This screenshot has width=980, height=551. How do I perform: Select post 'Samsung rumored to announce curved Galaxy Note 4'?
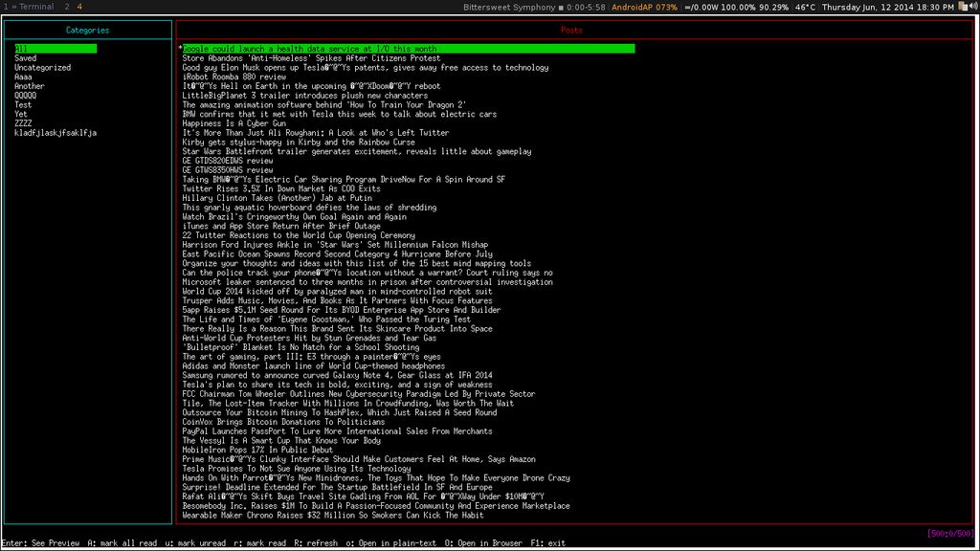pyautogui.click(x=337, y=376)
